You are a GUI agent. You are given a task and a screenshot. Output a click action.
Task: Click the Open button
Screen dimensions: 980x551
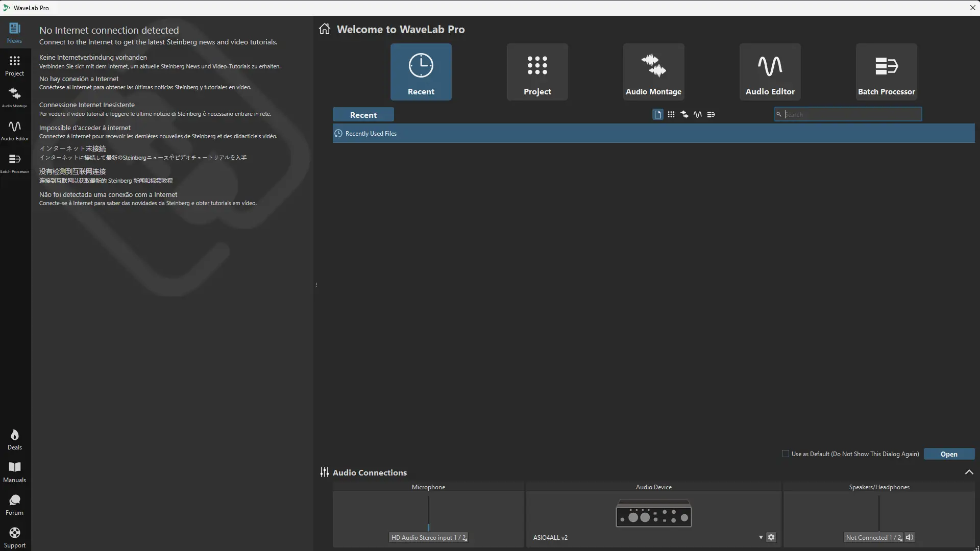tap(949, 454)
